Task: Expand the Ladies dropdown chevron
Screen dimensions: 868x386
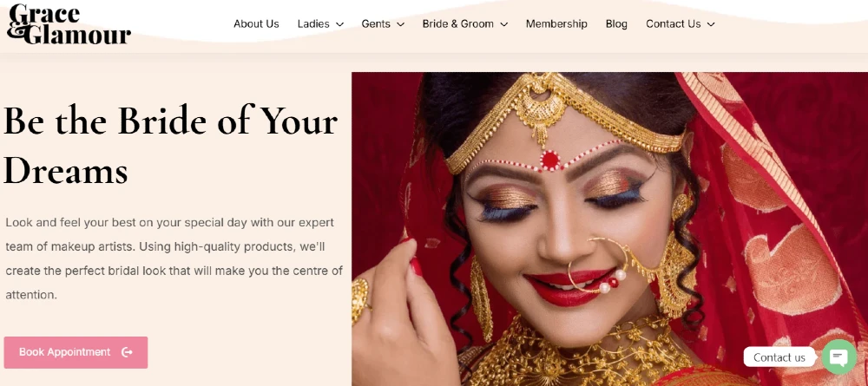Action: (x=340, y=24)
